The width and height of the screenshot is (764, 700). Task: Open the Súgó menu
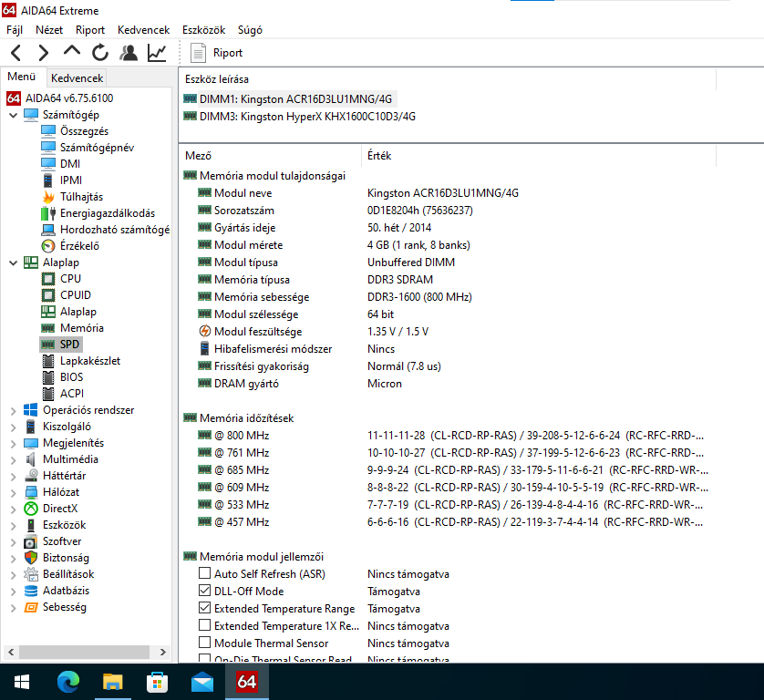(x=250, y=30)
